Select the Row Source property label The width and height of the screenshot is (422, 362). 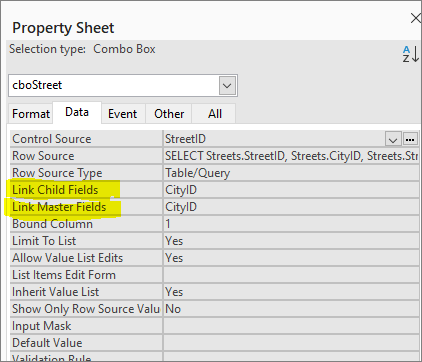pos(43,156)
